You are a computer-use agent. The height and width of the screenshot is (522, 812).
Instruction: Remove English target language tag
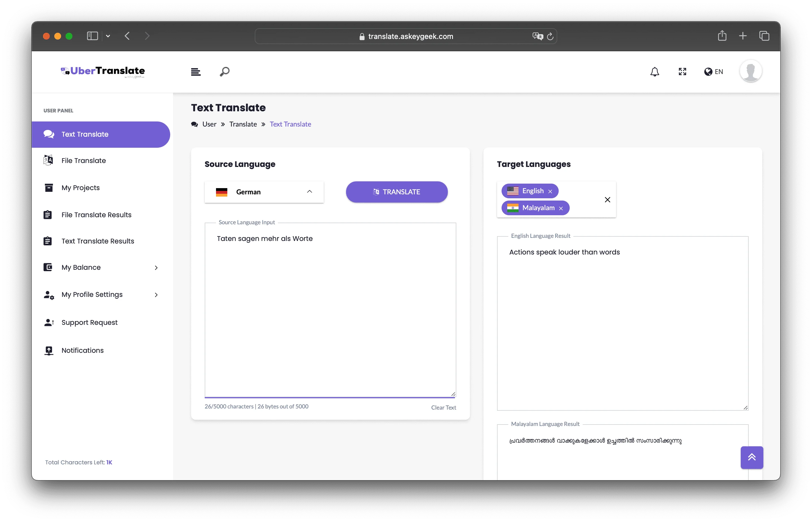click(x=550, y=192)
